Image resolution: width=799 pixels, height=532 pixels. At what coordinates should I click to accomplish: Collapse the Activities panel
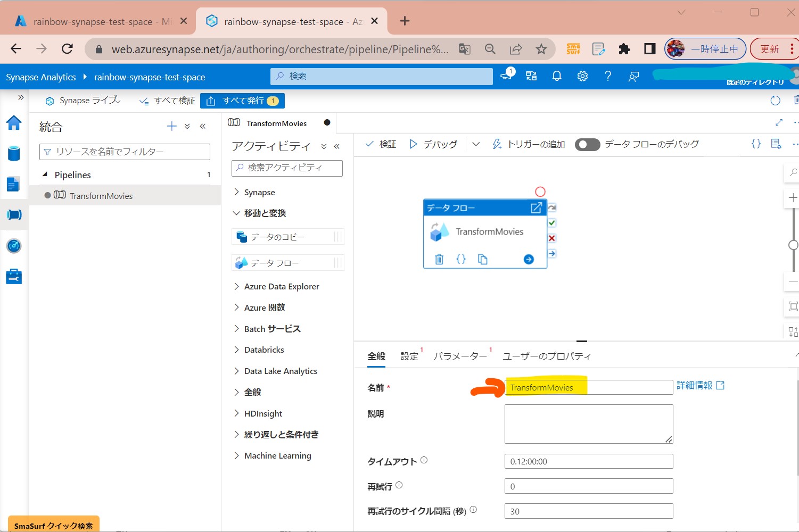[336, 146]
